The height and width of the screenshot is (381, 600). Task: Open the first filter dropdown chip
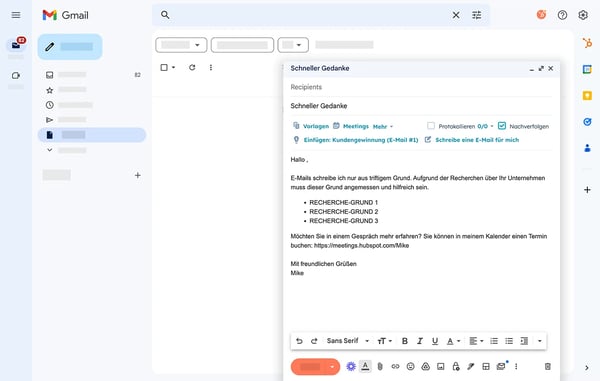coord(181,45)
